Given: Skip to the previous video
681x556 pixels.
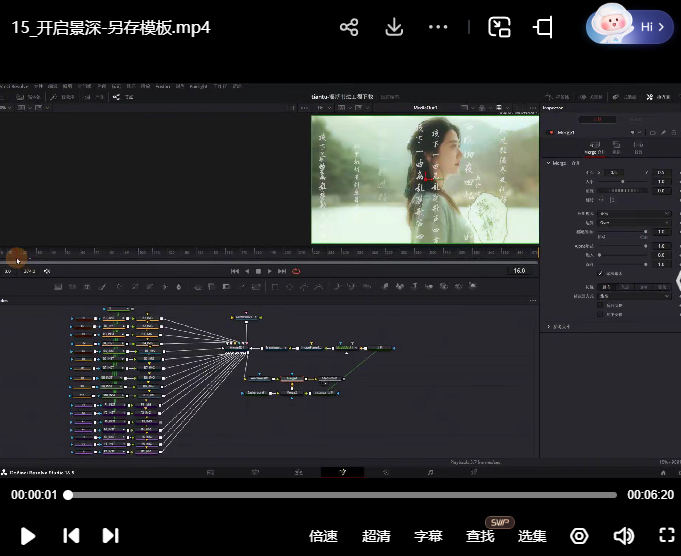Looking at the screenshot, I should pyautogui.click(x=71, y=536).
